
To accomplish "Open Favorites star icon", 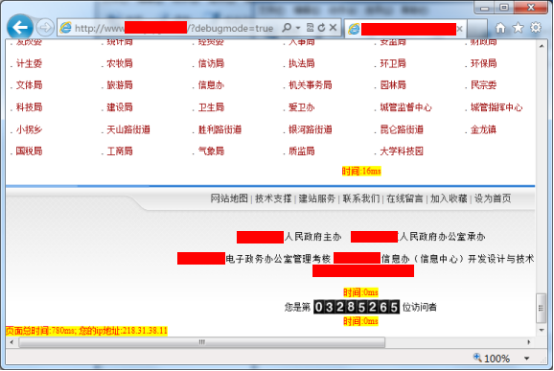I will point(518,28).
